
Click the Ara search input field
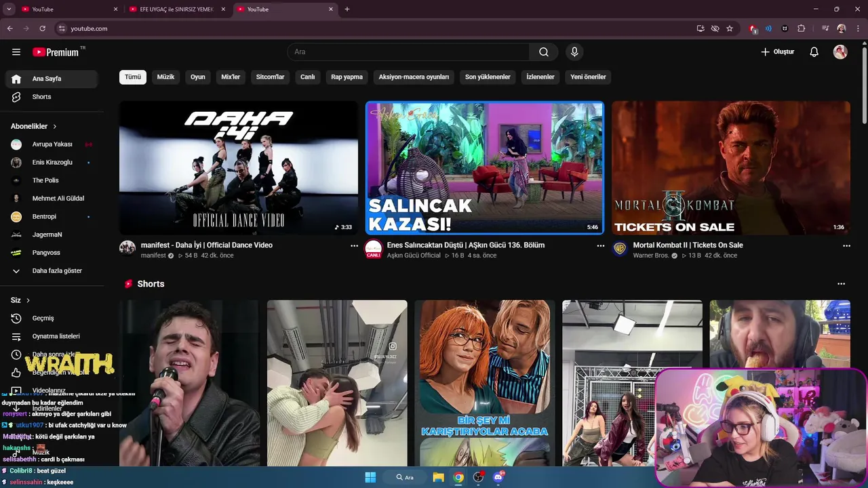408,52
